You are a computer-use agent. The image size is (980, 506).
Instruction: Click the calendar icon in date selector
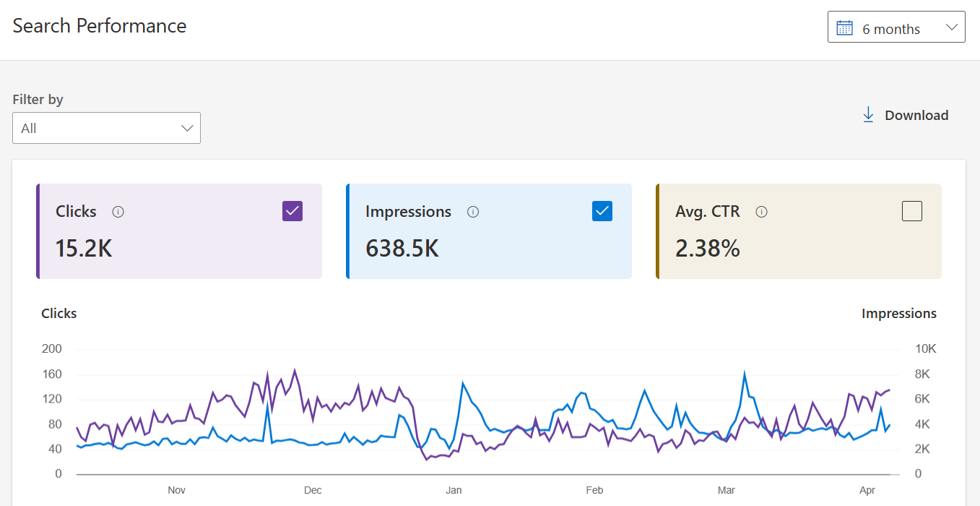tap(844, 28)
